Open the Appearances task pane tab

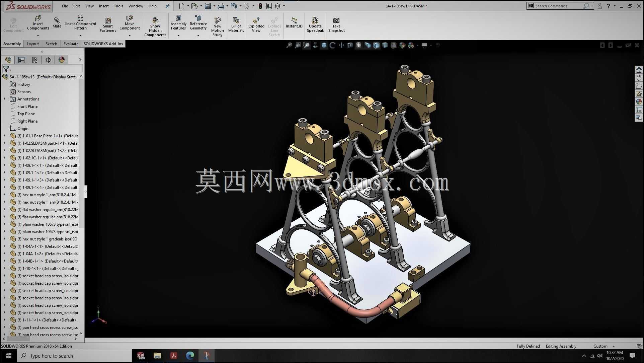click(x=639, y=102)
